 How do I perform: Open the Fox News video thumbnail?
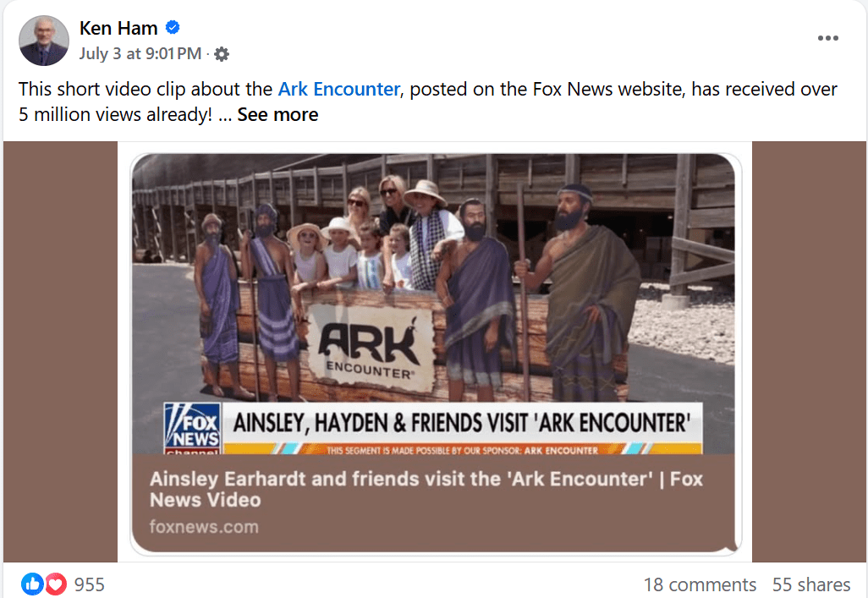[x=433, y=304]
